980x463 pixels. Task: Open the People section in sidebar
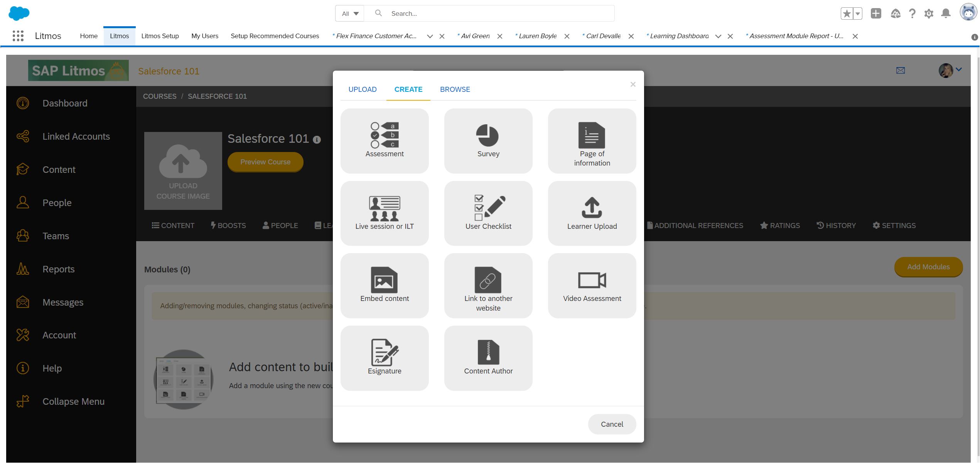[x=57, y=203]
